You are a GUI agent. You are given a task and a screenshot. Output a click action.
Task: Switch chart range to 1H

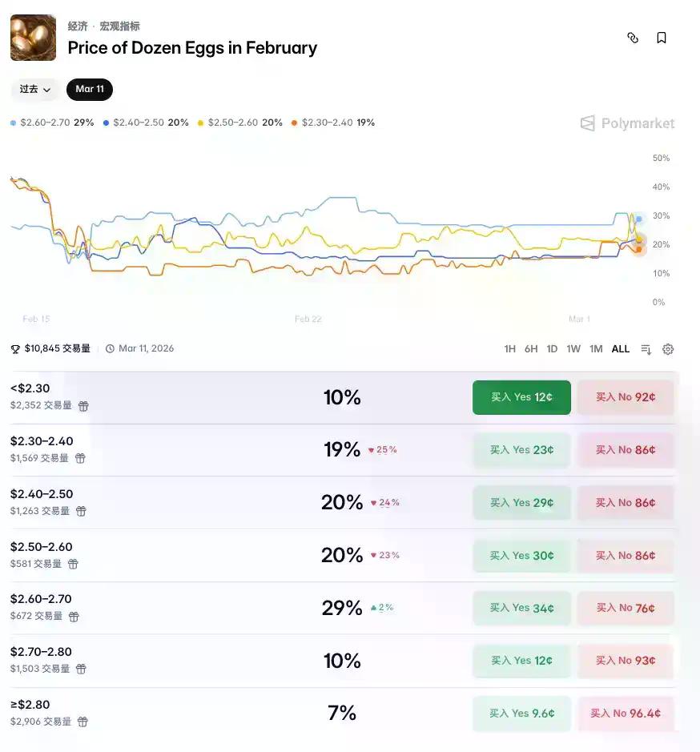coord(509,348)
